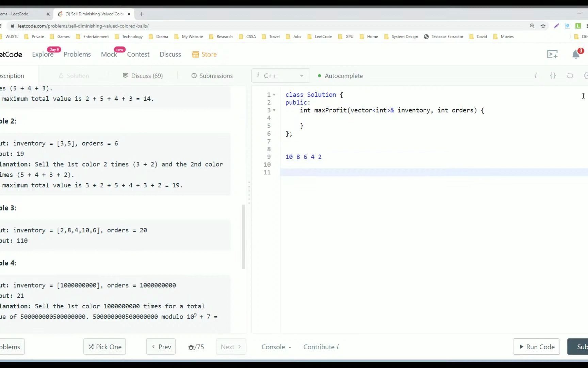Open the Travel bookmark folder
This screenshot has width=588, height=368.
(x=271, y=36)
